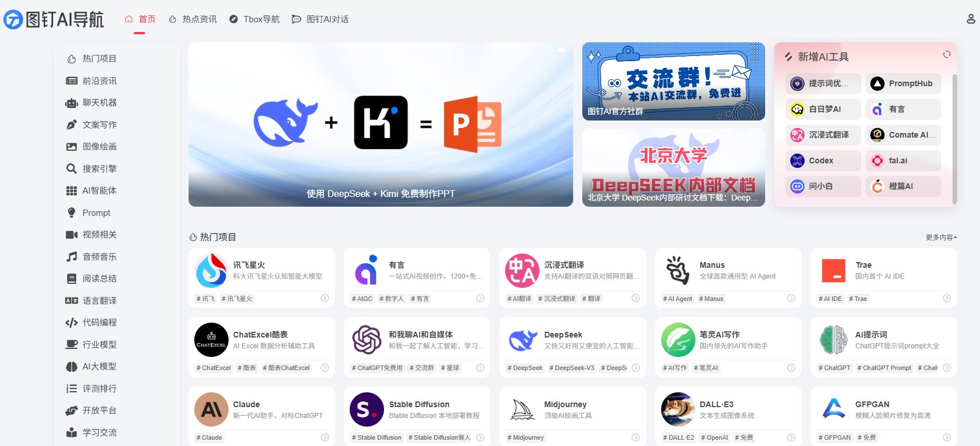Click the Manus logo icon
The height and width of the screenshot is (446, 980).
point(678,271)
